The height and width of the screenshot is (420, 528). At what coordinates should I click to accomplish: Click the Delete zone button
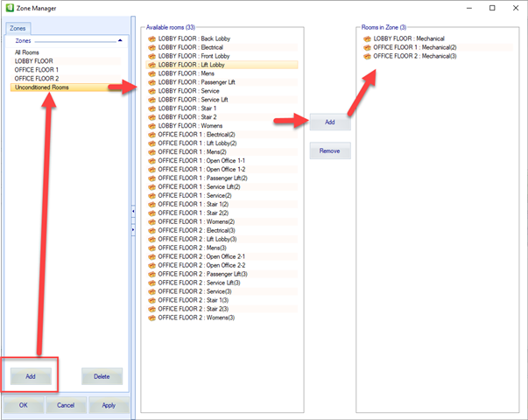(102, 376)
